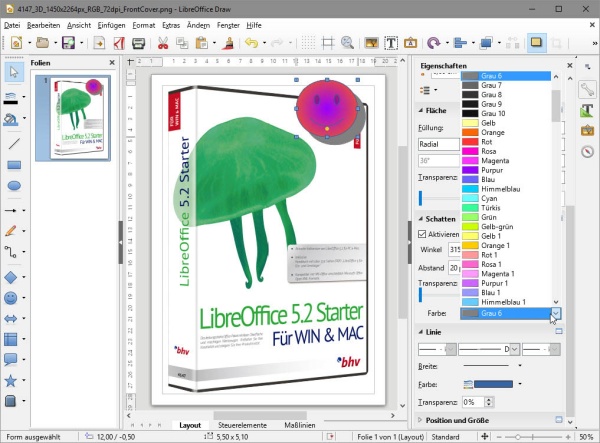
Task: Open the Farbe shadow color dropdown arrow
Action: pyautogui.click(x=556, y=313)
